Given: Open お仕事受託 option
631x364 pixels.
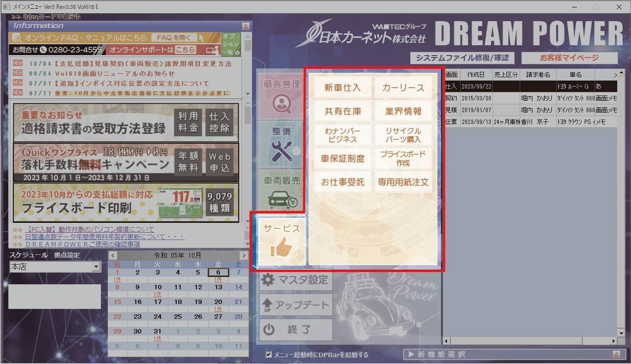Looking at the screenshot, I should coord(343,182).
